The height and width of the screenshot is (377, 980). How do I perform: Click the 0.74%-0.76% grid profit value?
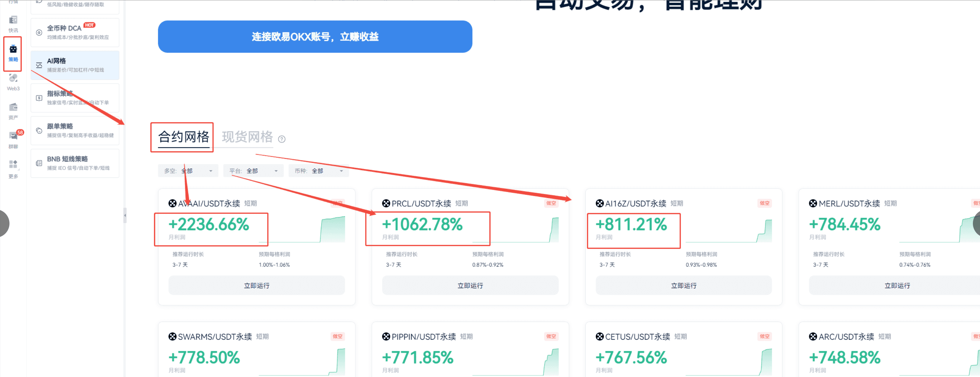(x=915, y=265)
